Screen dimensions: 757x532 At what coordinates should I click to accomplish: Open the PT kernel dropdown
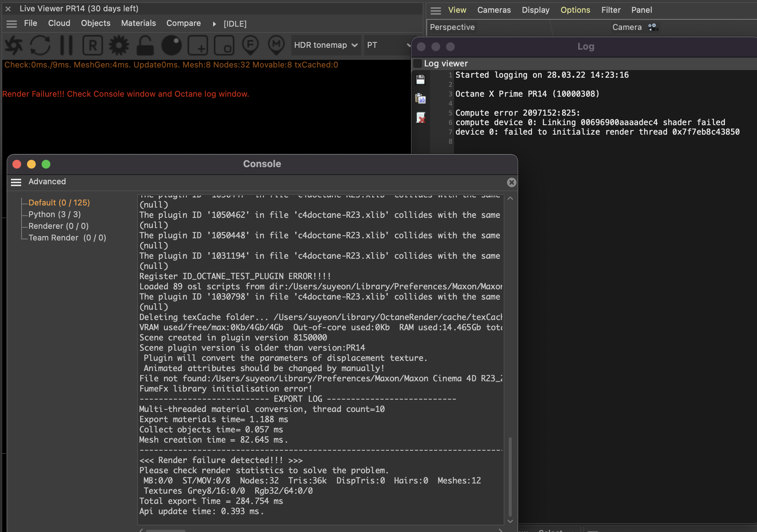388,45
